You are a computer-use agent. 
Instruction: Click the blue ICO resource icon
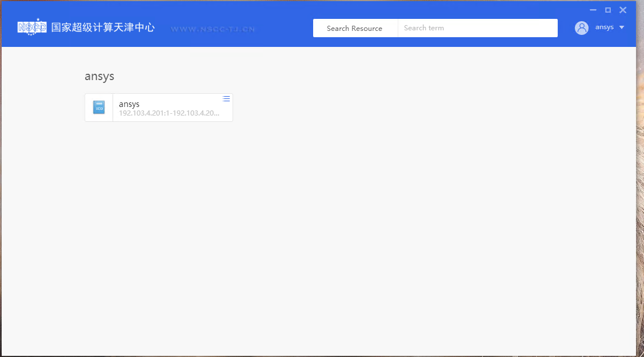click(x=99, y=108)
